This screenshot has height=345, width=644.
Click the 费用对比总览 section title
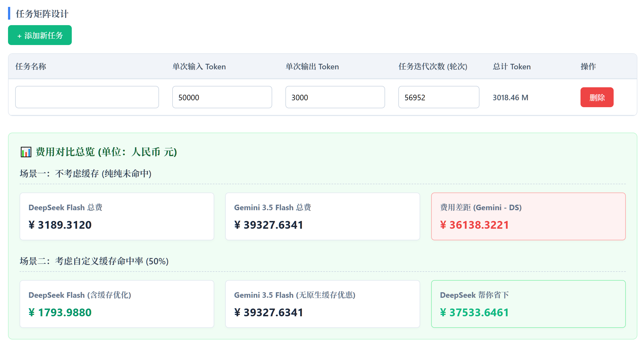(106, 152)
